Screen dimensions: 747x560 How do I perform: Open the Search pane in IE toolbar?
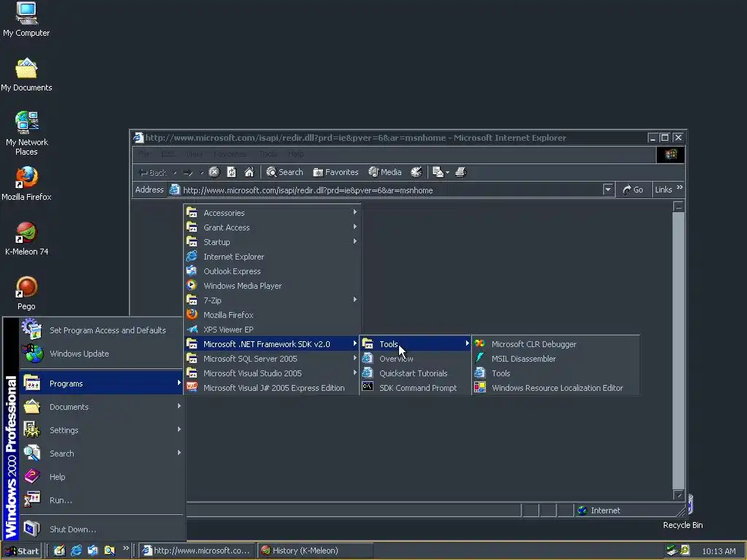point(285,172)
